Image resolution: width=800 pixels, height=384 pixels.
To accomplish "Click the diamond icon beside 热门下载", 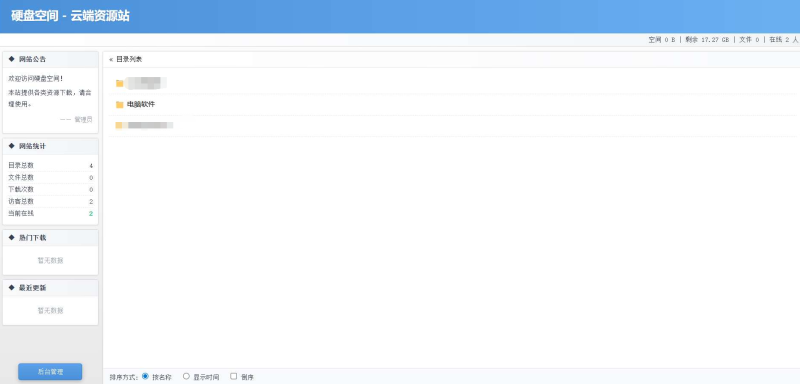I will [x=12, y=238].
